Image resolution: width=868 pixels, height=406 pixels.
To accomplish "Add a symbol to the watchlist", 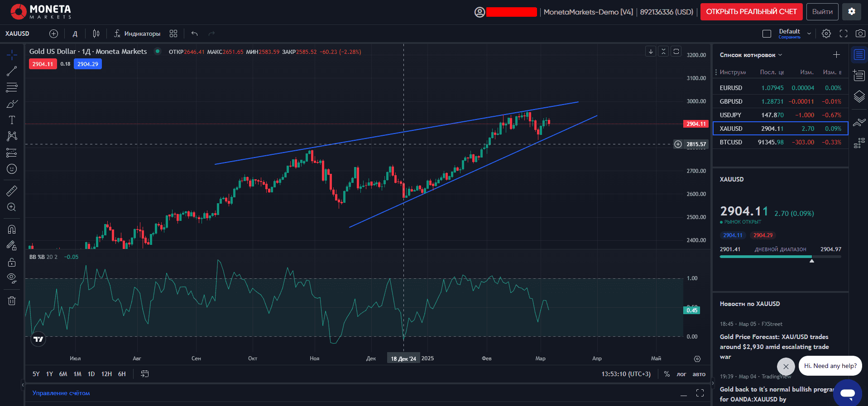I will 836,55.
